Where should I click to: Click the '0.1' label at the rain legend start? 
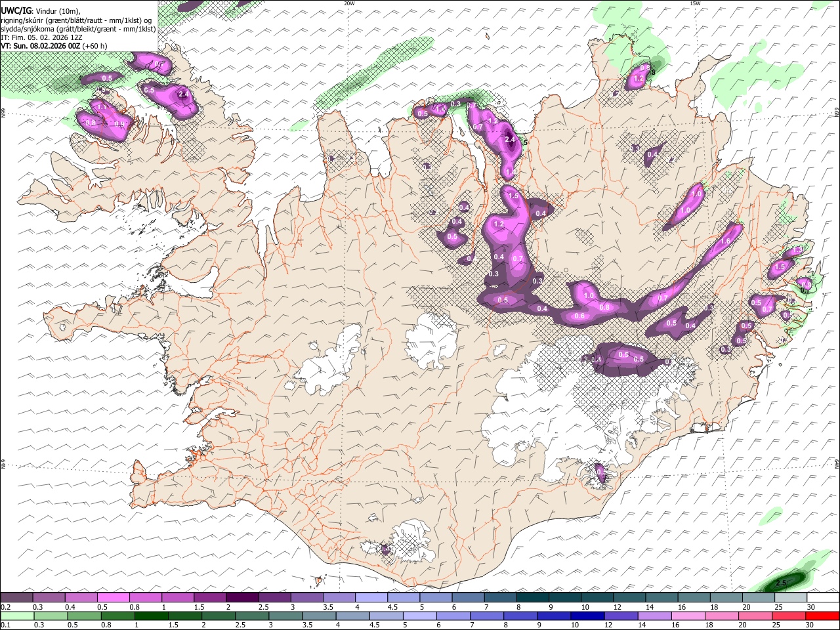(5, 625)
